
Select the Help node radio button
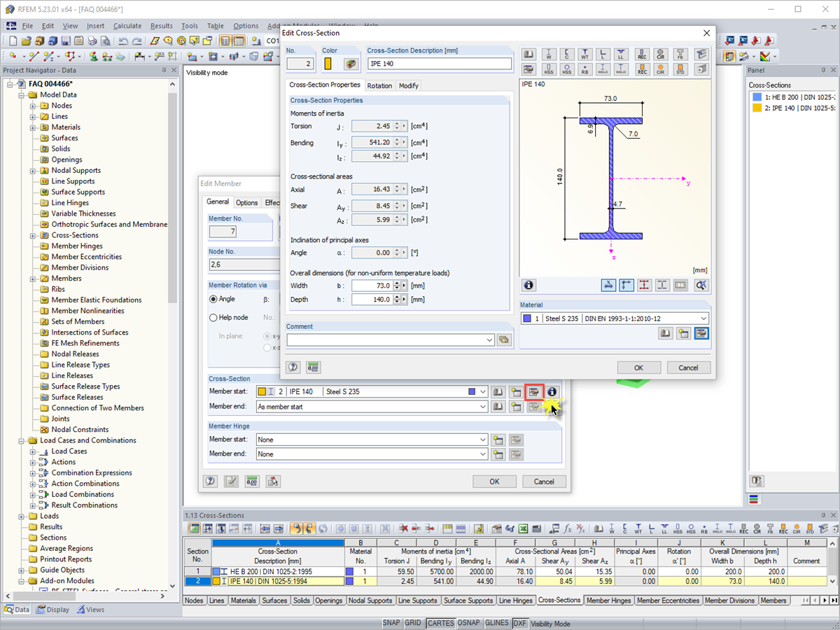point(213,318)
